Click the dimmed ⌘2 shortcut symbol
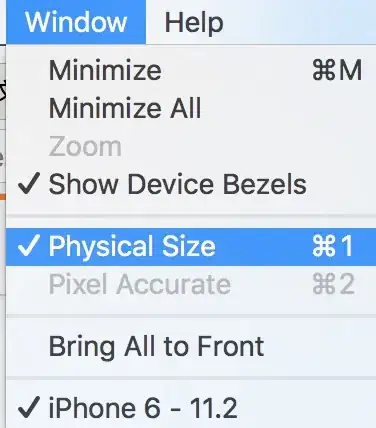 [x=333, y=284]
